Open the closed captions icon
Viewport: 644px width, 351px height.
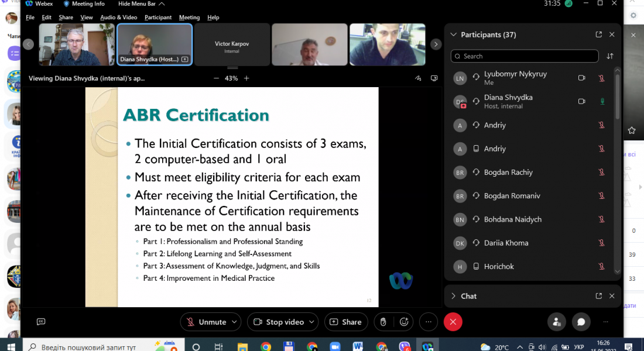point(41,322)
